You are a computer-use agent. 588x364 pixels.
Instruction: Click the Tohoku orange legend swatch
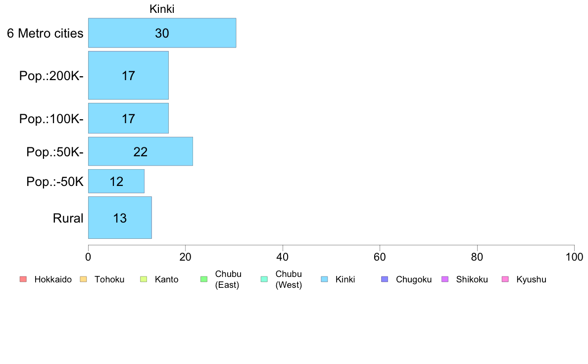pyautogui.click(x=83, y=279)
